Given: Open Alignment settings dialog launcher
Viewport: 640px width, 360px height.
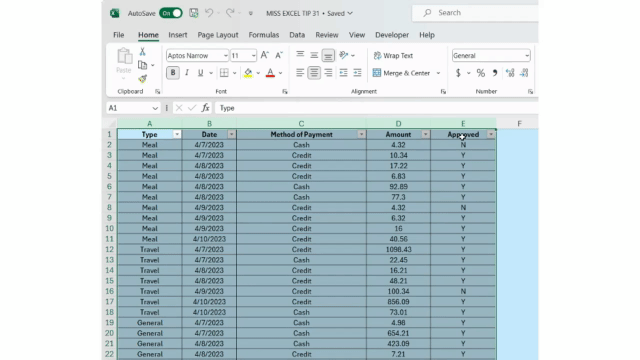Looking at the screenshot, I should (443, 92).
